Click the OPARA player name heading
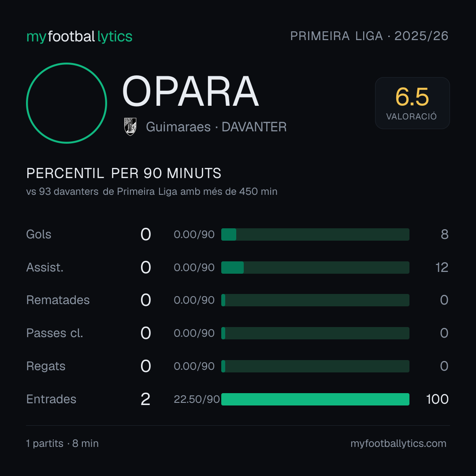 click(x=190, y=91)
